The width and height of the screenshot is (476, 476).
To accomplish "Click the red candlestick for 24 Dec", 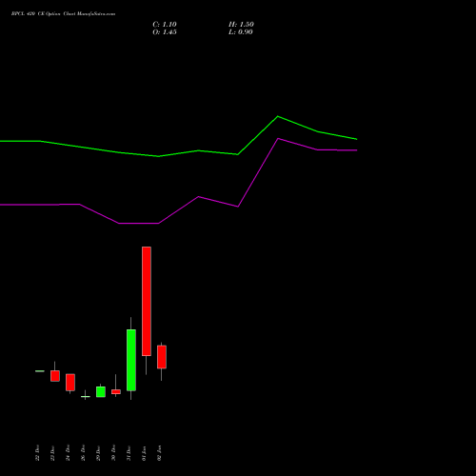I will click(x=70, y=382).
